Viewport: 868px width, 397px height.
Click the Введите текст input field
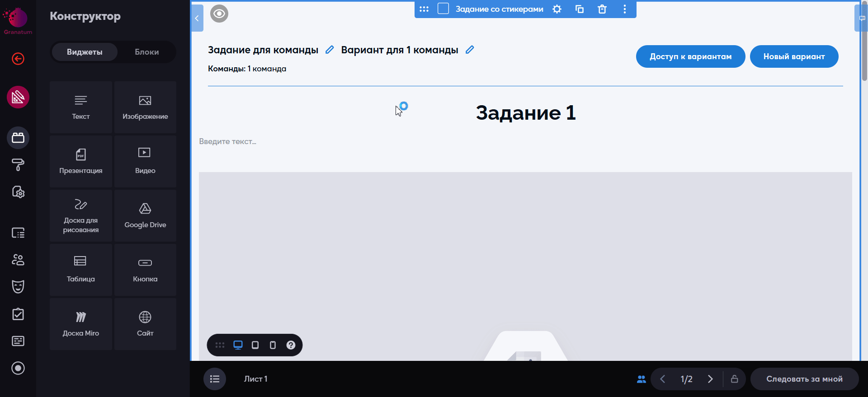(x=228, y=141)
